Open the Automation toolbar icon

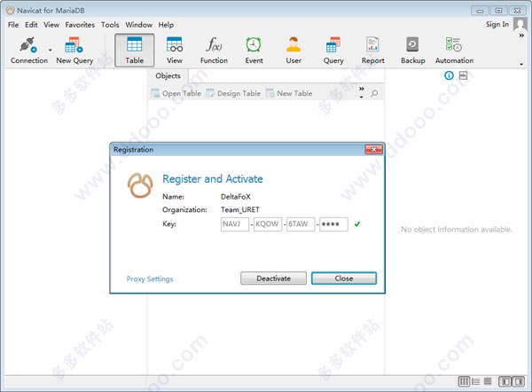pos(454,51)
